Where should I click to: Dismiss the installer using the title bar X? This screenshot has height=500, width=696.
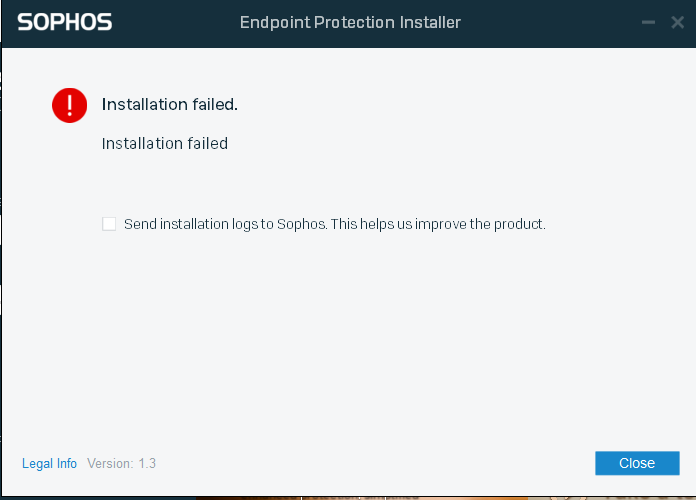tap(677, 22)
